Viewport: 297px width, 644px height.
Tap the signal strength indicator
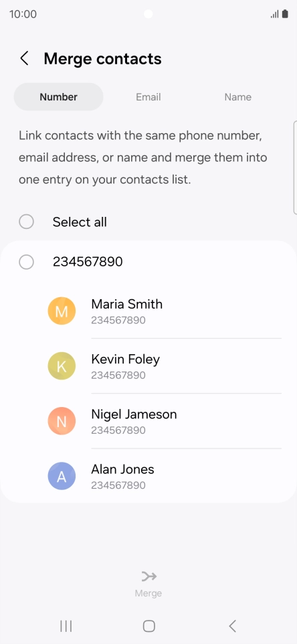tap(274, 14)
